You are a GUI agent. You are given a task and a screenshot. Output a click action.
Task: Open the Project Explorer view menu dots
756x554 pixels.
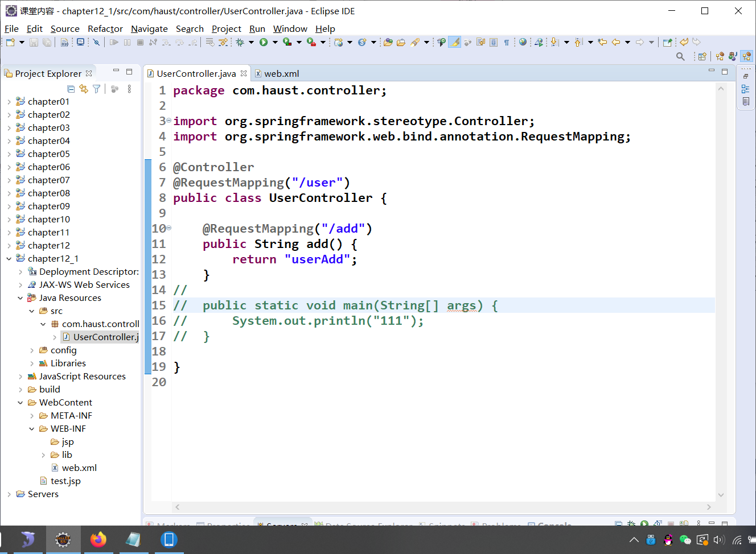tap(130, 89)
